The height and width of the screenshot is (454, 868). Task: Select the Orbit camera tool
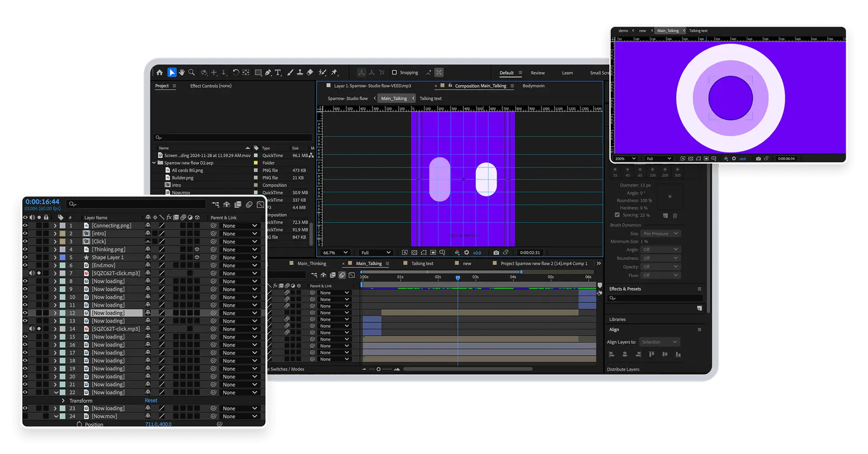coord(204,73)
